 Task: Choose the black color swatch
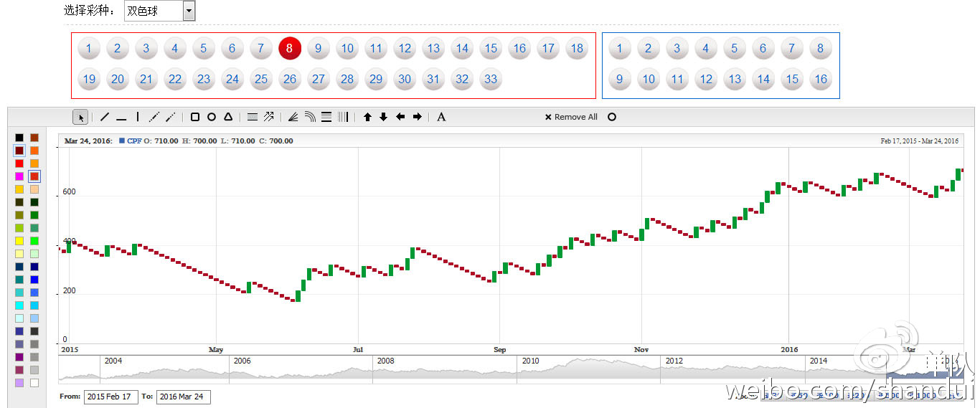click(19, 138)
